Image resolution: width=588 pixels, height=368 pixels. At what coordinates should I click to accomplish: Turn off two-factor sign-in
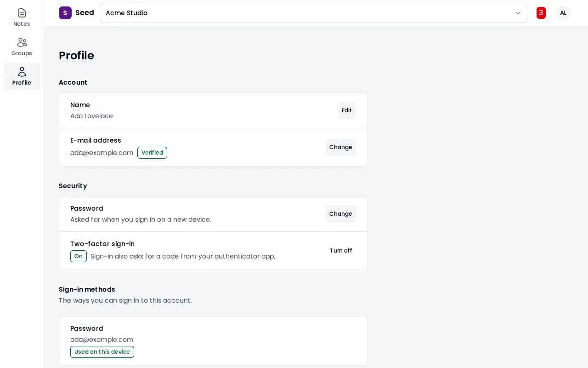coord(341,251)
